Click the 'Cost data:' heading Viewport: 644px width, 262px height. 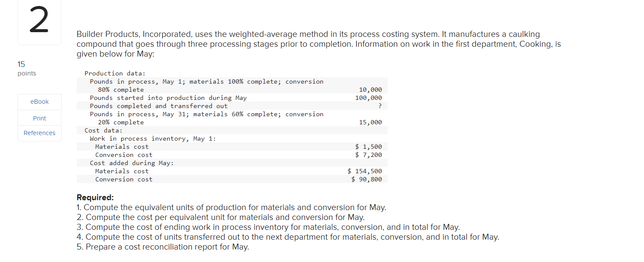pos(103,130)
